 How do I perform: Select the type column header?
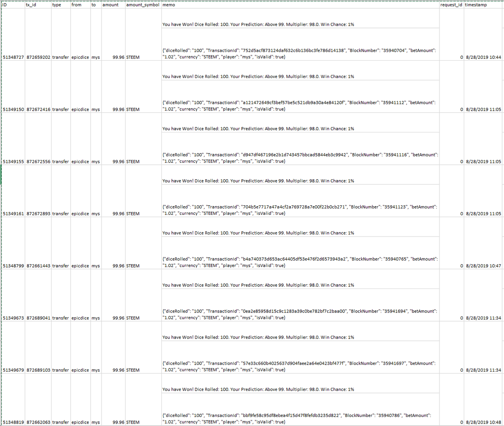click(x=61, y=5)
